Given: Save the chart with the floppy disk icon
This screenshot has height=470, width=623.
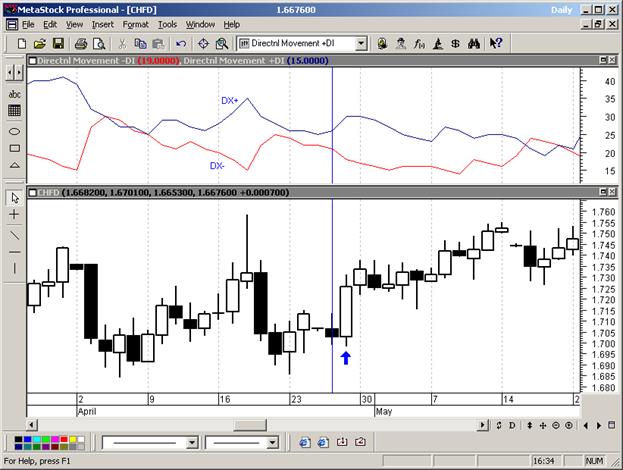Looking at the screenshot, I should (x=58, y=43).
